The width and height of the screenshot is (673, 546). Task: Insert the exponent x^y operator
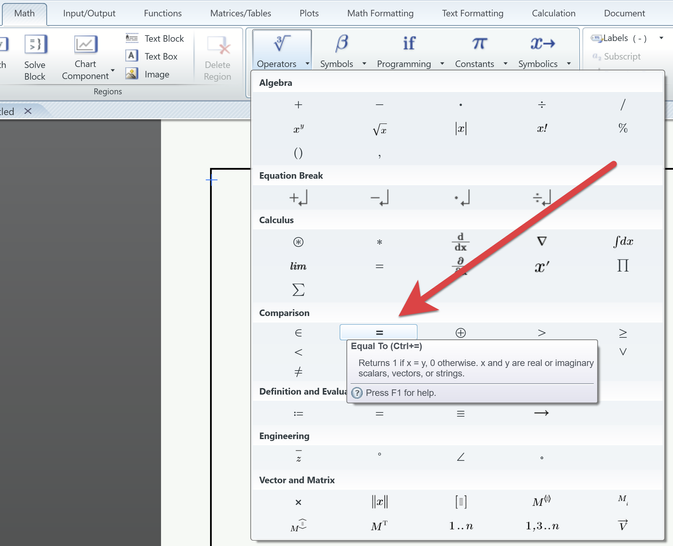(299, 128)
